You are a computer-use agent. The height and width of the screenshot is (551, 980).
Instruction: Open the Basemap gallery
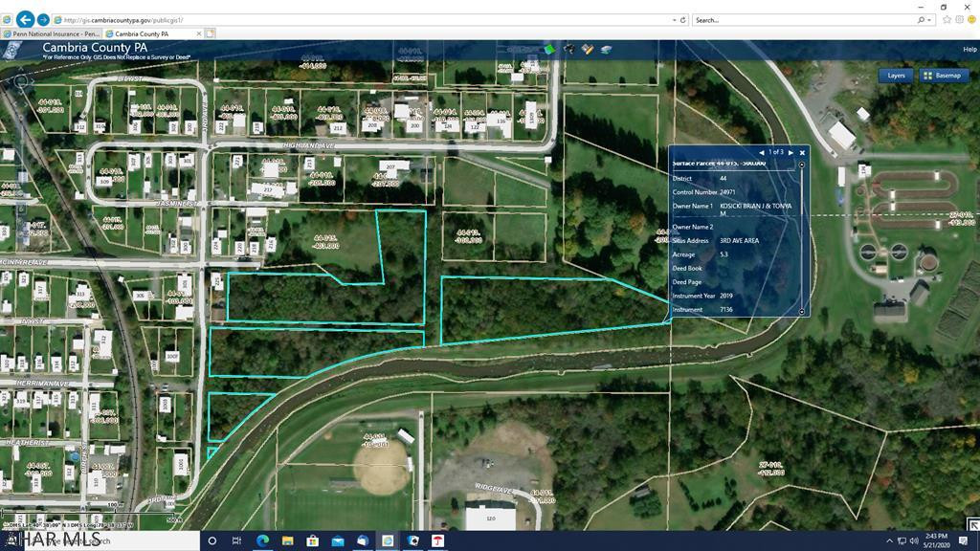(x=942, y=76)
